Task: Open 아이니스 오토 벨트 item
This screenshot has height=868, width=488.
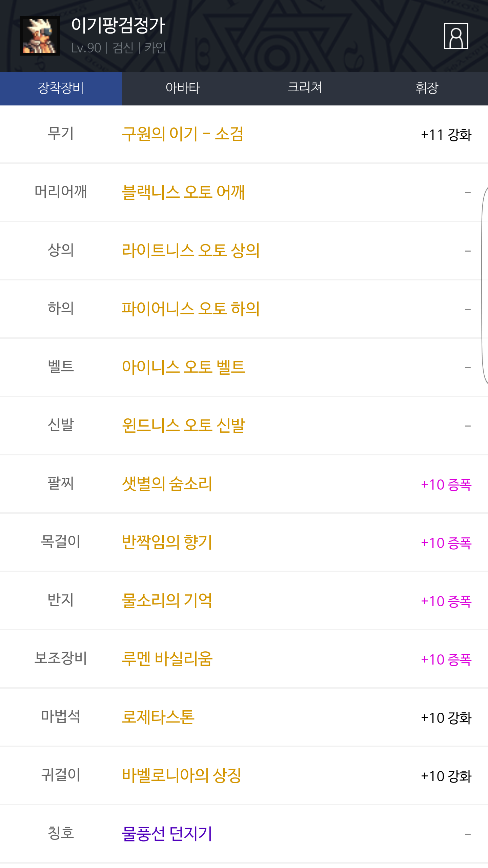Action: (183, 367)
